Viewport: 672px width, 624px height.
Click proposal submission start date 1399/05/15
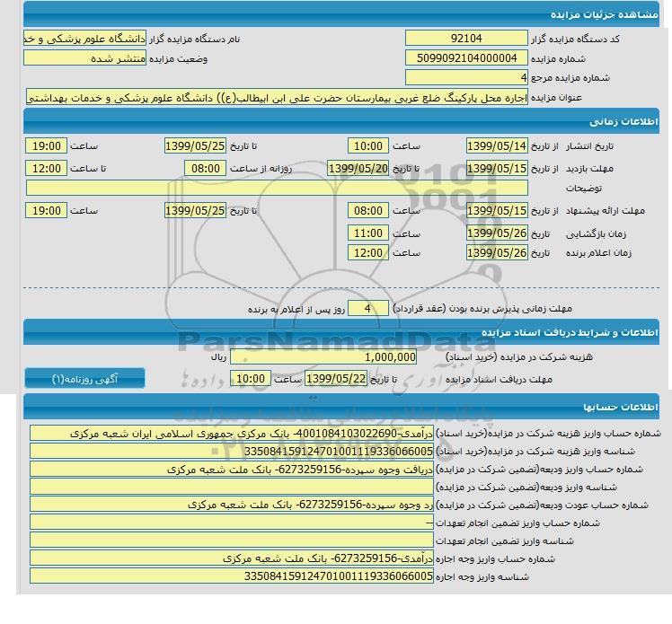[x=497, y=210]
